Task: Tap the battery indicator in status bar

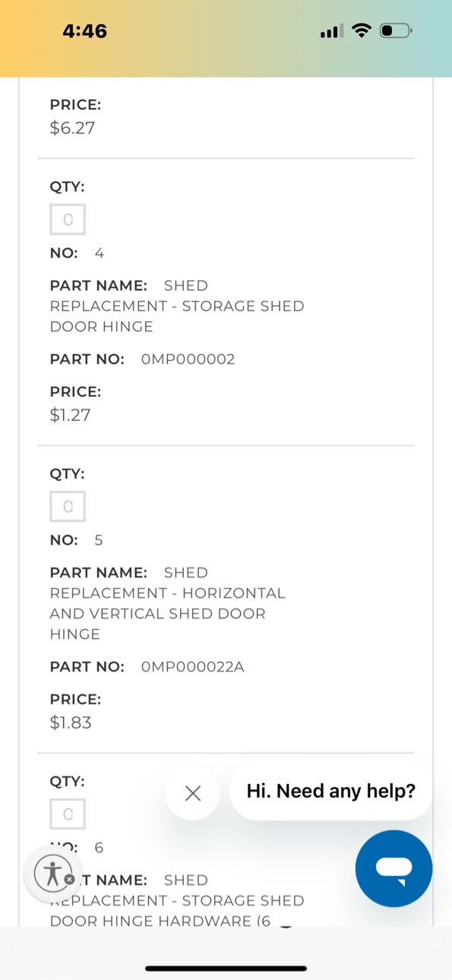Action: pos(396,31)
